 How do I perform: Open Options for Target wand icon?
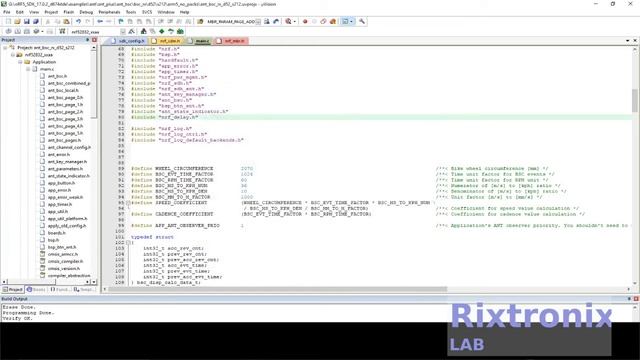pyautogui.click(x=131, y=31)
